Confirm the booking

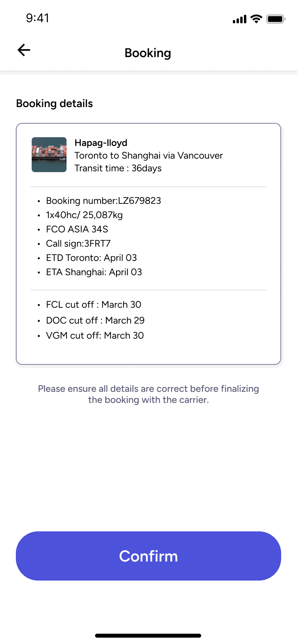coord(148,556)
